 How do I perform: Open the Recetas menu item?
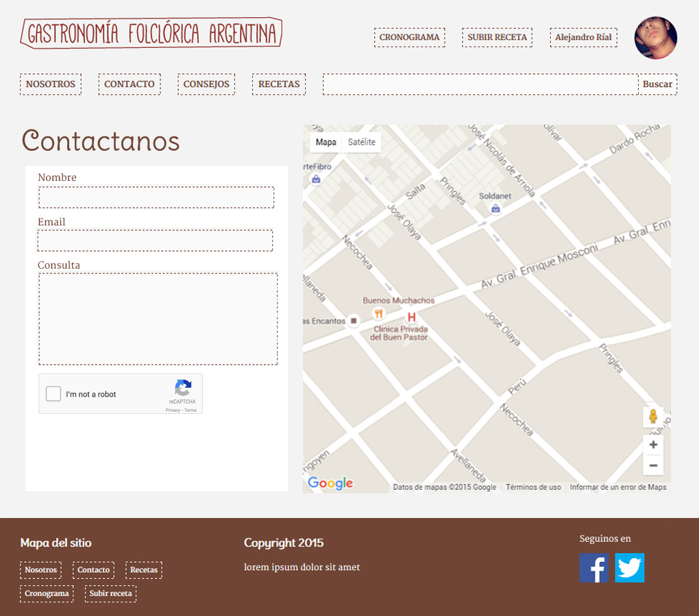point(279,84)
